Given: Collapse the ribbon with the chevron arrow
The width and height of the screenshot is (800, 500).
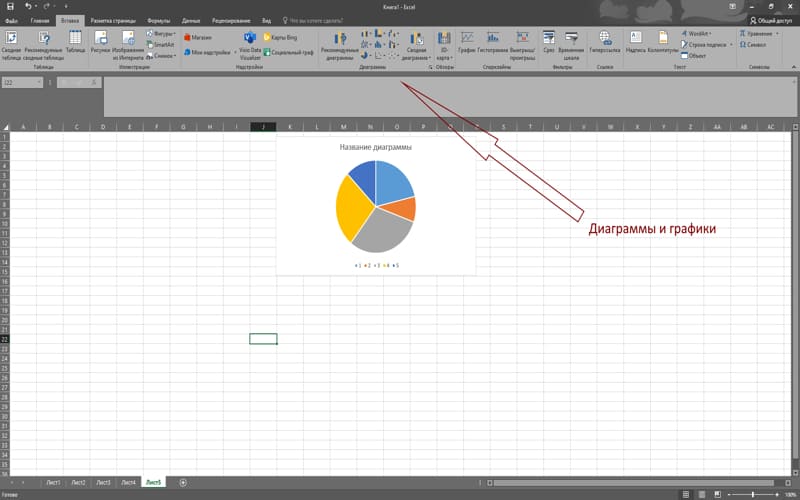Looking at the screenshot, I should [793, 67].
